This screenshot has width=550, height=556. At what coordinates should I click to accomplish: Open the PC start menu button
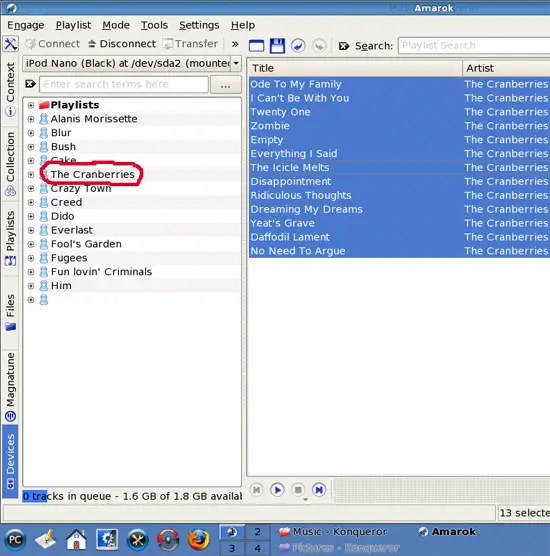[15, 540]
